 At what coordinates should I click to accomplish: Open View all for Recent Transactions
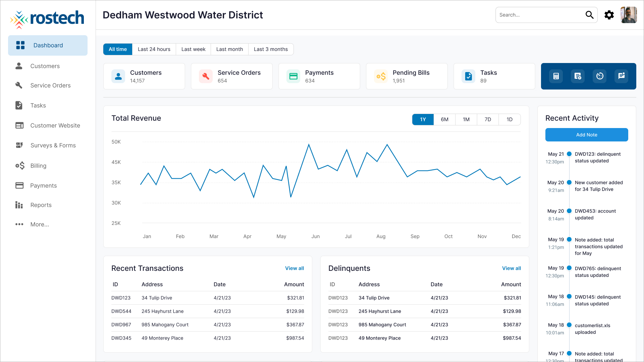click(294, 268)
